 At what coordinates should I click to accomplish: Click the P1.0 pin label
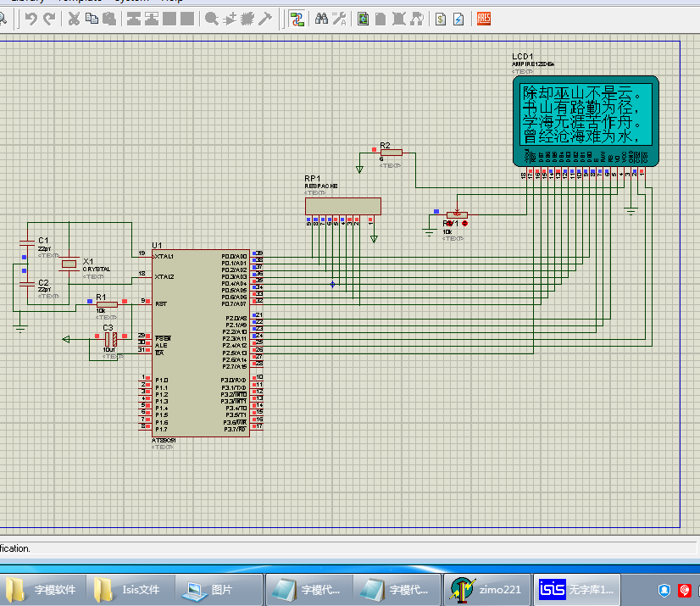pyautogui.click(x=162, y=381)
